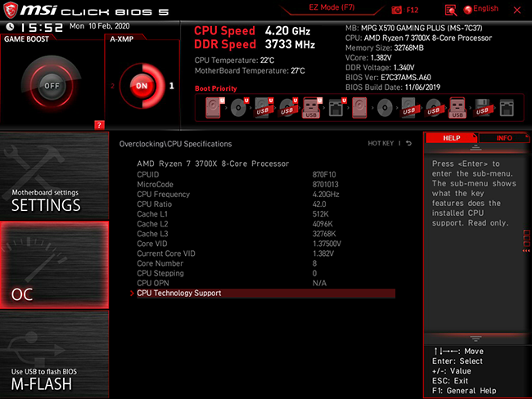Click the back arrow next to HOT KEY
The width and height of the screenshot is (532, 399).
[x=408, y=143]
